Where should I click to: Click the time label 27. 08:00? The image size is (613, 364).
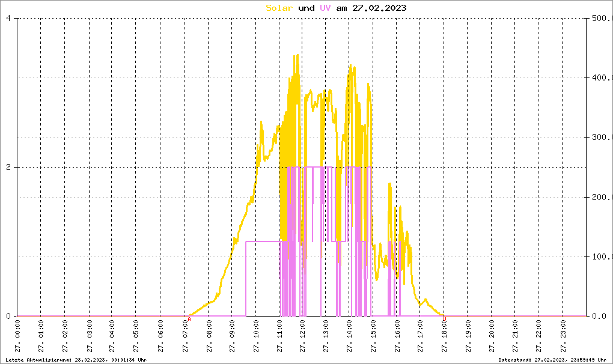point(209,336)
